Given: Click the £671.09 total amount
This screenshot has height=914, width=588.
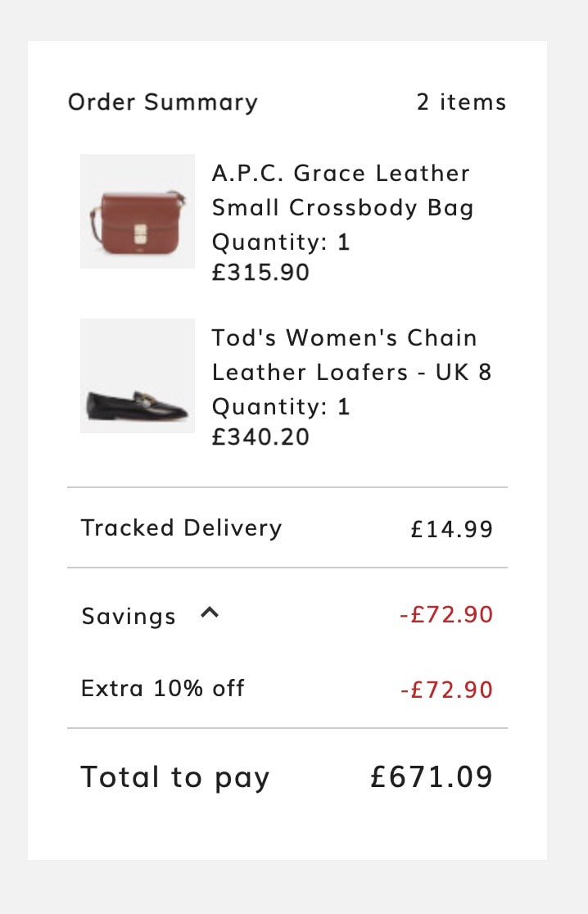Looking at the screenshot, I should (432, 777).
